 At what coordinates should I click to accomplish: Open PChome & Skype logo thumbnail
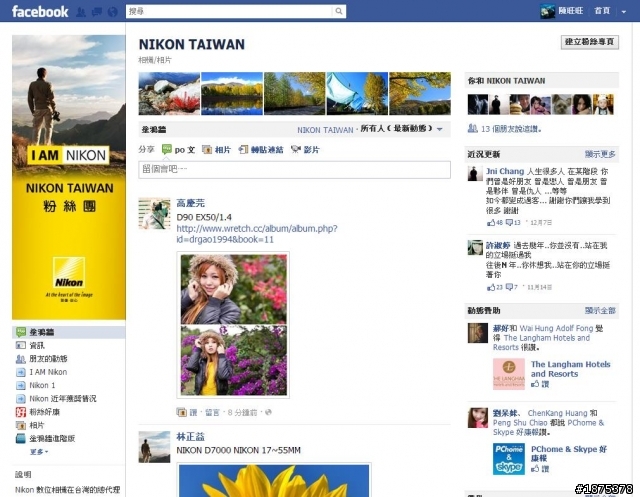pos(509,459)
